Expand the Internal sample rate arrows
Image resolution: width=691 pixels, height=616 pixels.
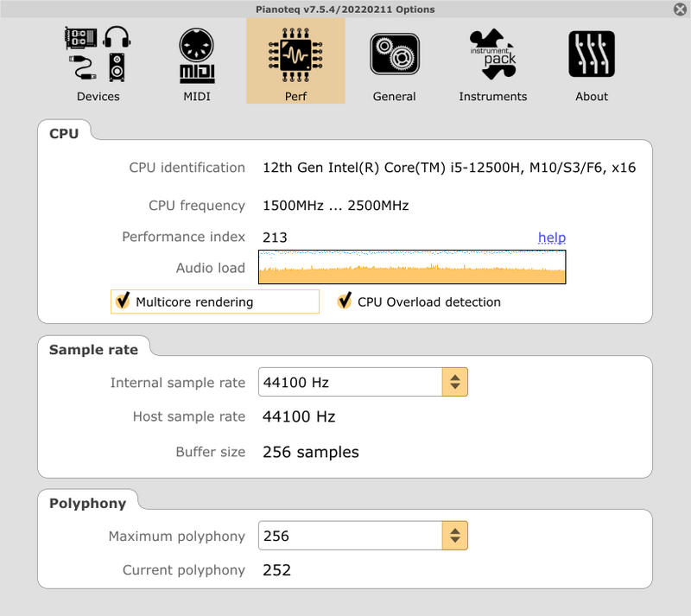[x=455, y=382]
